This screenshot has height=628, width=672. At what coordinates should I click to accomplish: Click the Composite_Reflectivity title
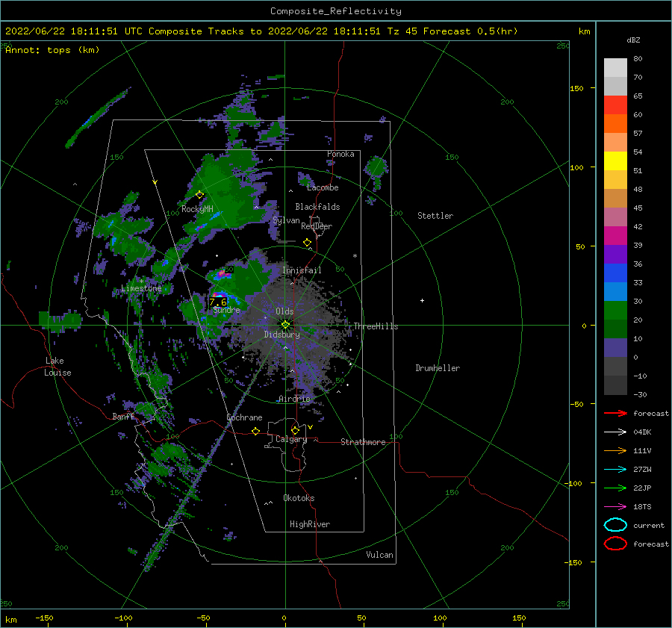click(335, 11)
